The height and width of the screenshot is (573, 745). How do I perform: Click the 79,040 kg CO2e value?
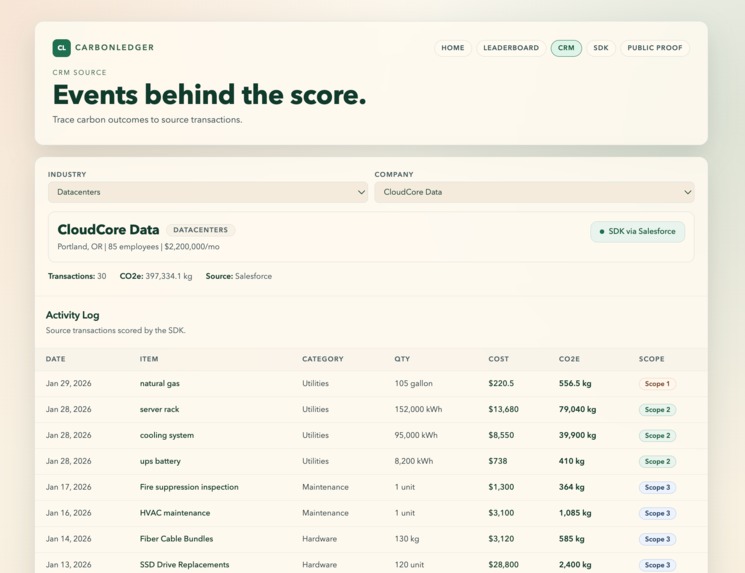(x=577, y=409)
